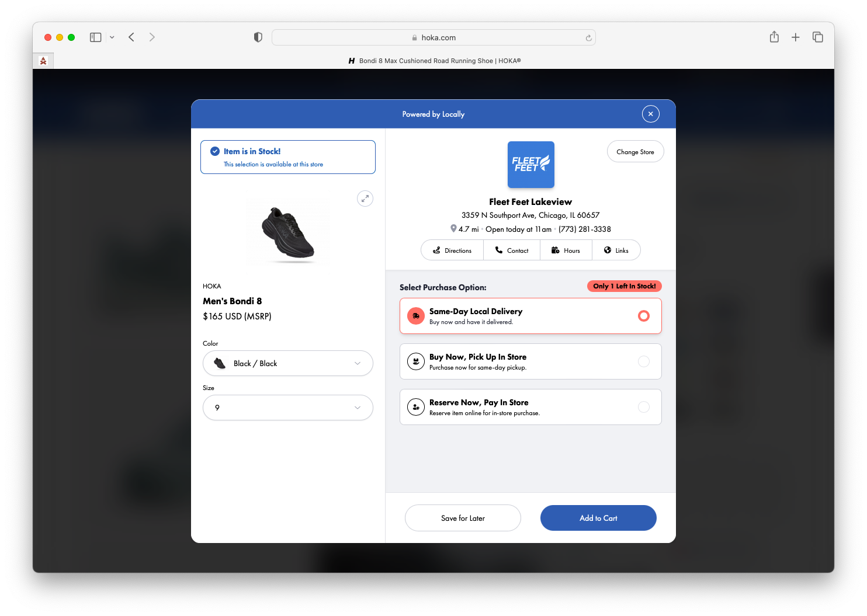Open the Size dropdown showing 9
The image size is (867, 616).
tap(288, 408)
